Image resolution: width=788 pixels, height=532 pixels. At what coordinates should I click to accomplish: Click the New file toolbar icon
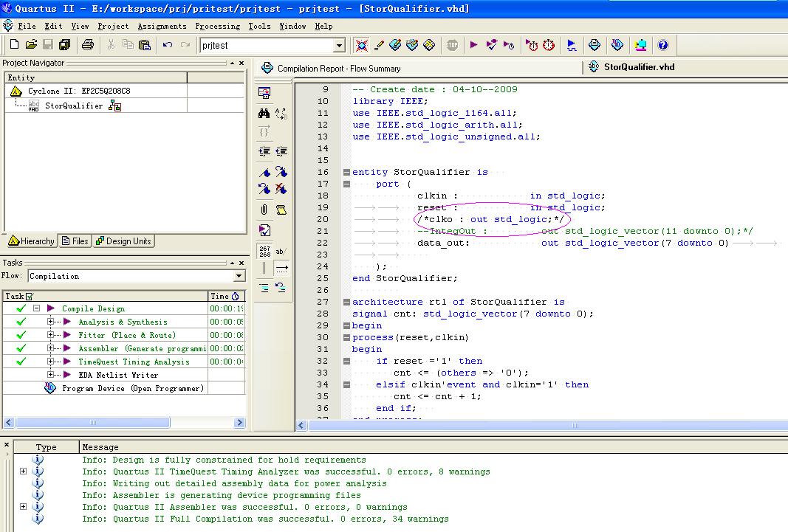click(x=14, y=45)
